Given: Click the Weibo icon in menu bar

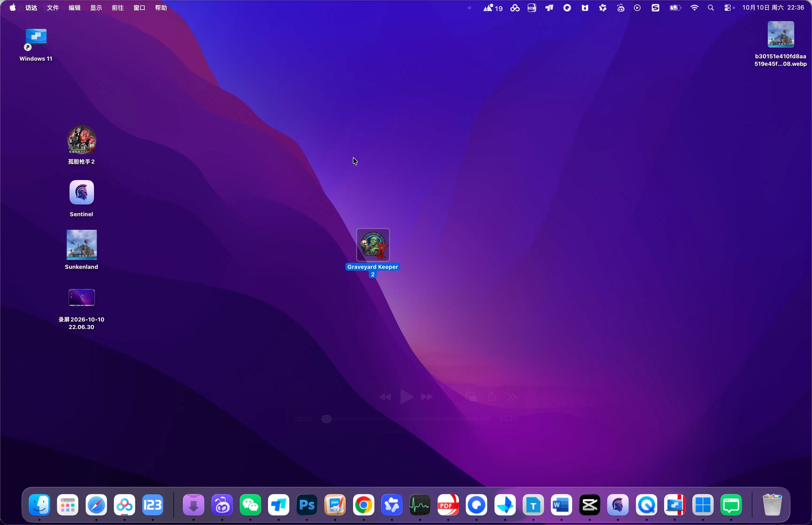Looking at the screenshot, I should (621, 8).
